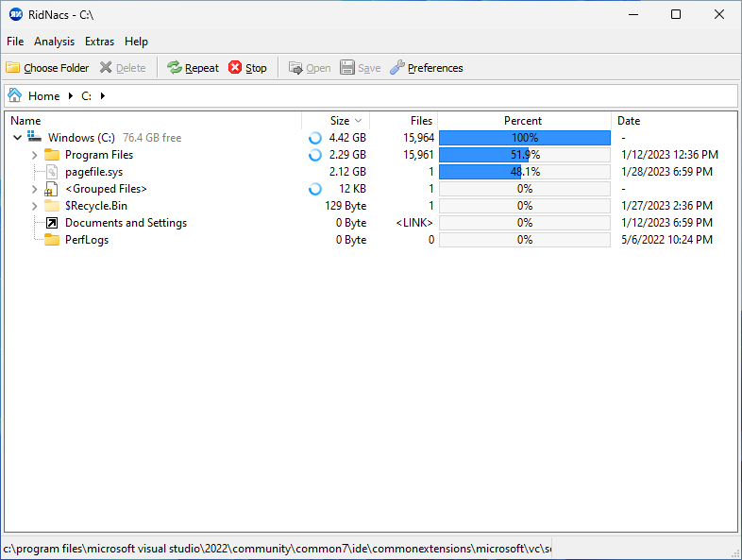
Task: Click the PerfLogs folder icon
Action: [x=52, y=240]
